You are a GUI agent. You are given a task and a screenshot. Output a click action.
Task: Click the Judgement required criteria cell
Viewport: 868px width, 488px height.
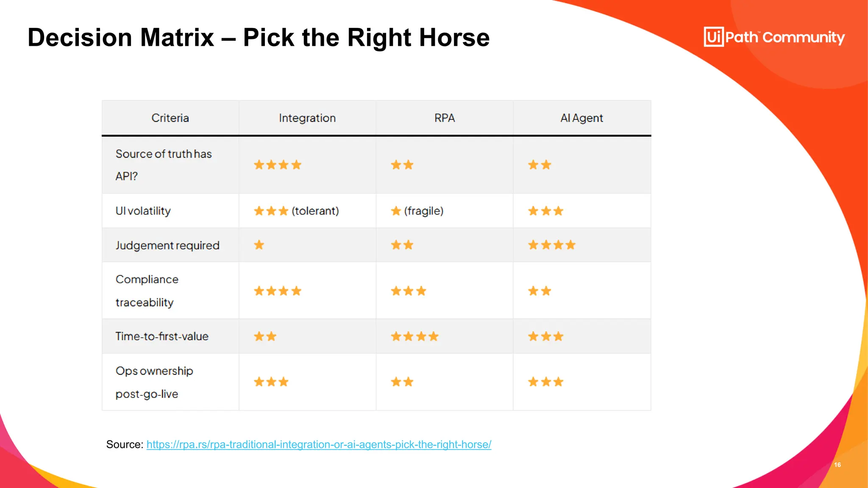point(167,245)
